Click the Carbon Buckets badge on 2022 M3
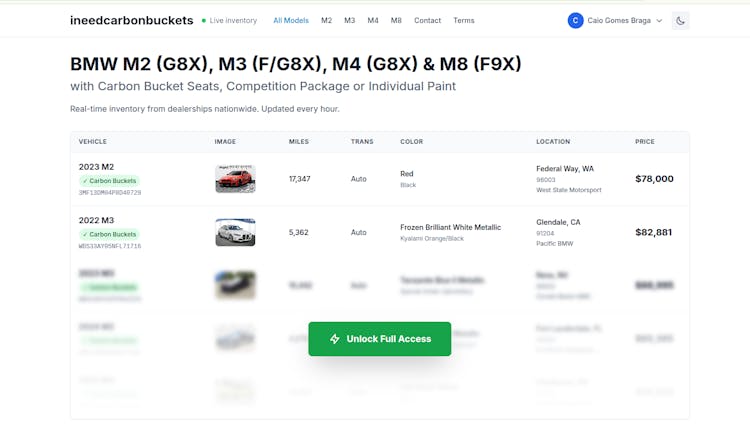Viewport: 750px width, 447px height. [109, 234]
